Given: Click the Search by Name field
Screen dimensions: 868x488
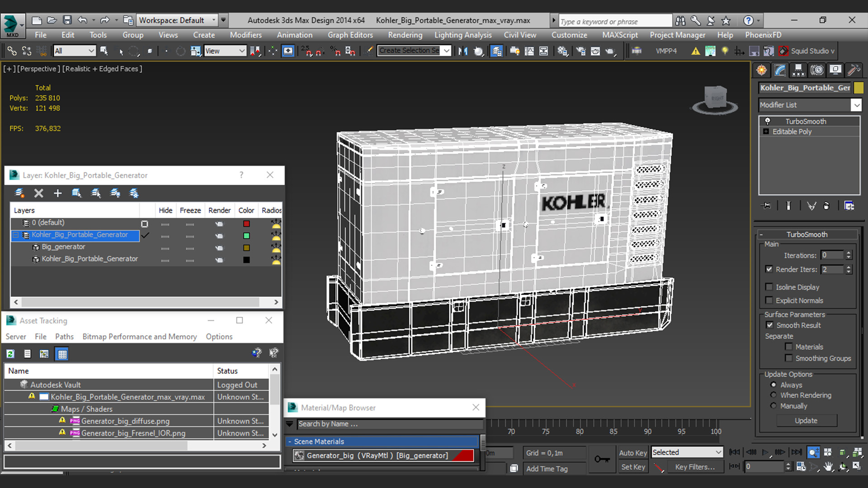Looking at the screenshot, I should [390, 424].
